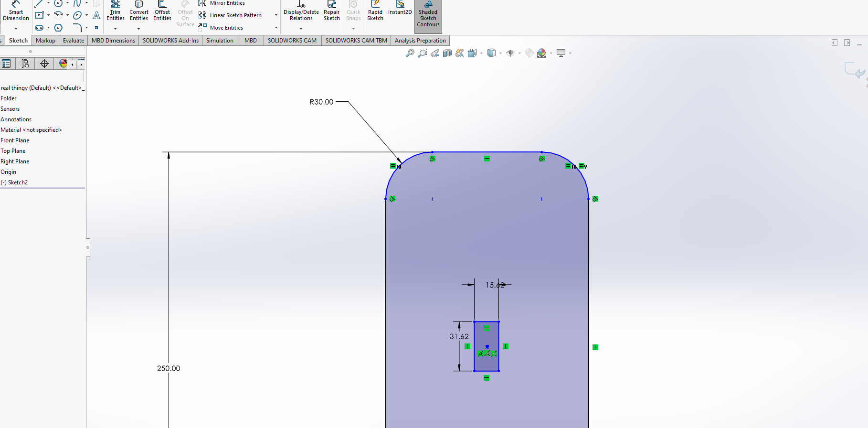The height and width of the screenshot is (428, 868).
Task: Open the DisplayManager color ball tab
Action: pyautogui.click(x=63, y=64)
